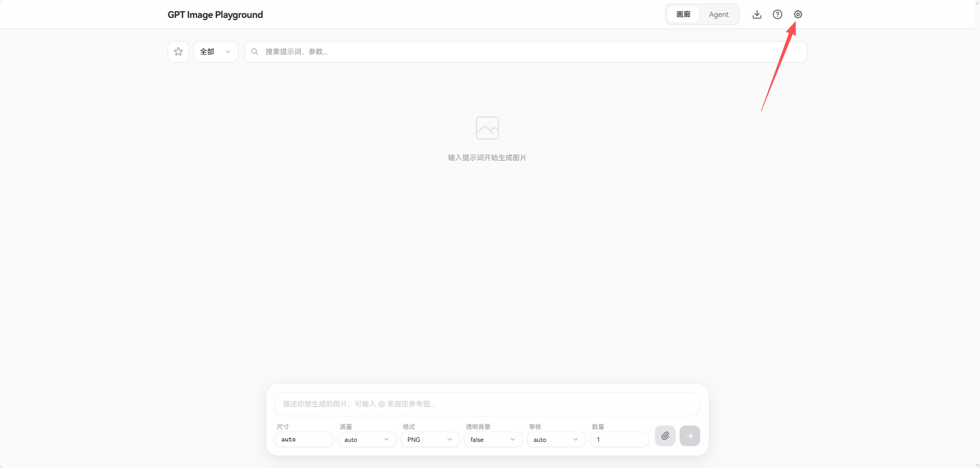
Task: Click the 数量 input showing 1
Action: click(619, 439)
